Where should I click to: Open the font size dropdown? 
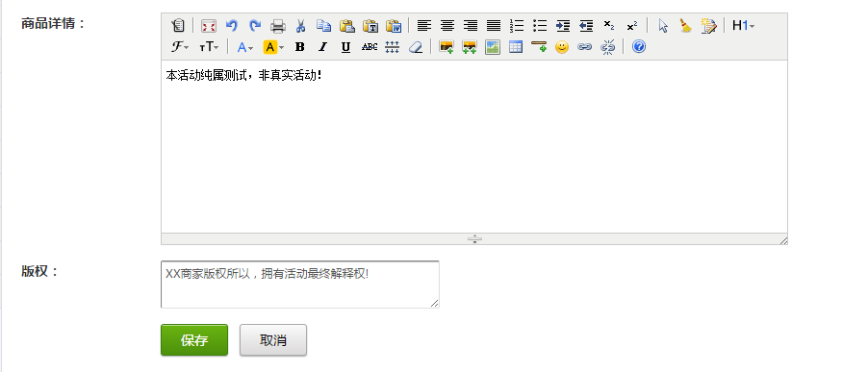click(x=209, y=47)
